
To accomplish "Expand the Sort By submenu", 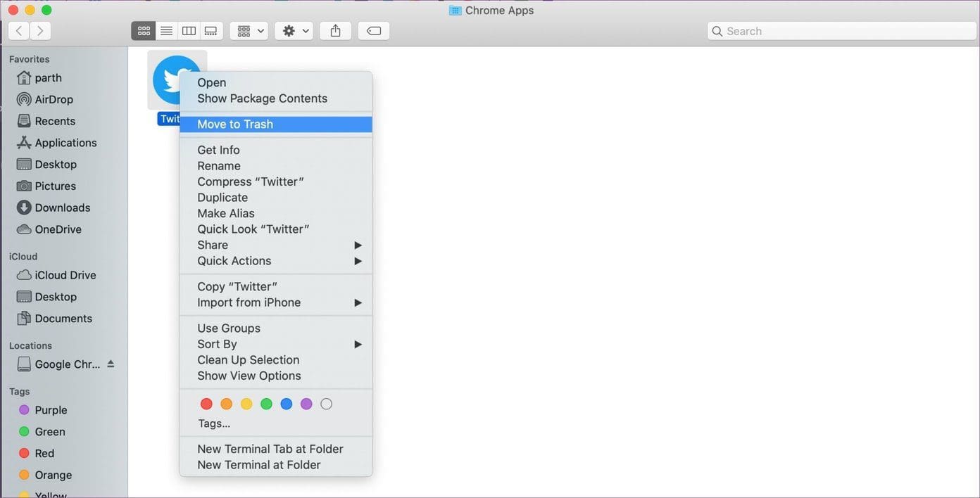I will tap(276, 344).
